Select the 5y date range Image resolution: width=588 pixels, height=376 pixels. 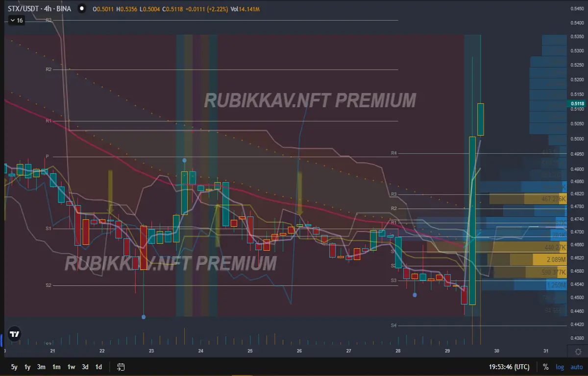point(14,367)
